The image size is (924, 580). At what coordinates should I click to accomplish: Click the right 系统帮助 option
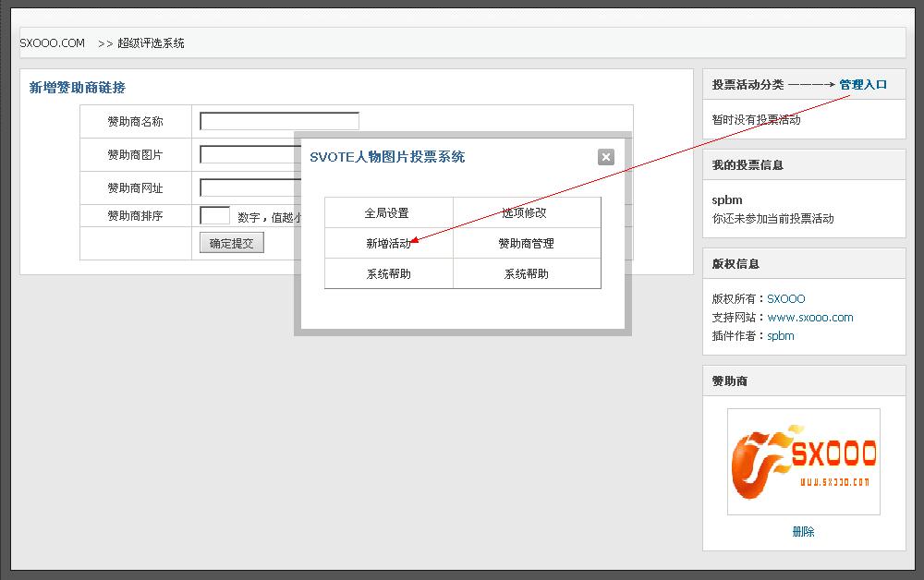pyautogui.click(x=527, y=273)
